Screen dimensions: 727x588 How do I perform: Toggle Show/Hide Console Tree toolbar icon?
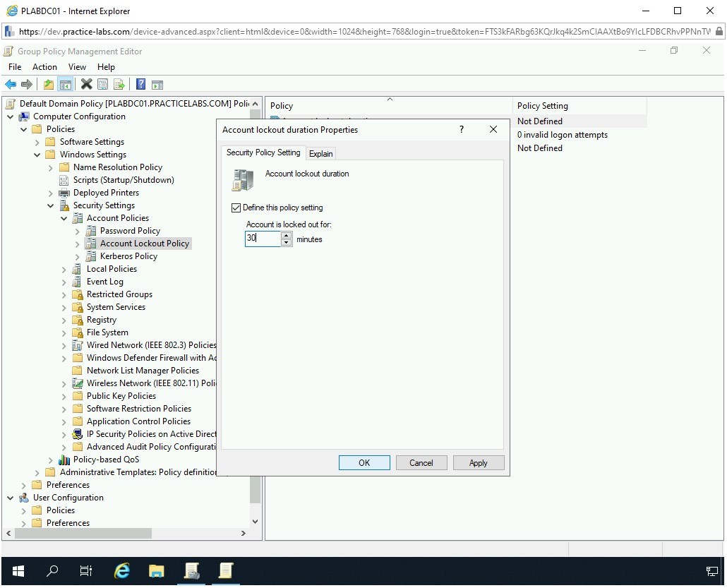click(65, 85)
